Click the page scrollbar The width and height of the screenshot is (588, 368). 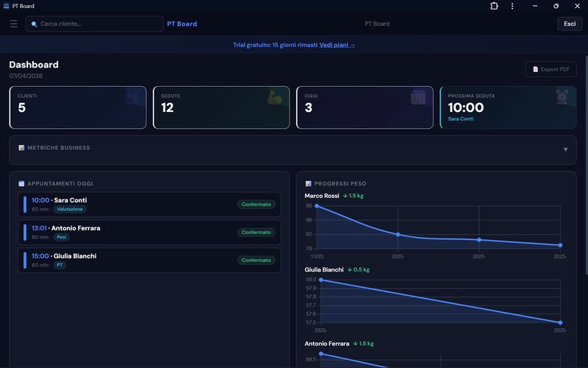586,165
